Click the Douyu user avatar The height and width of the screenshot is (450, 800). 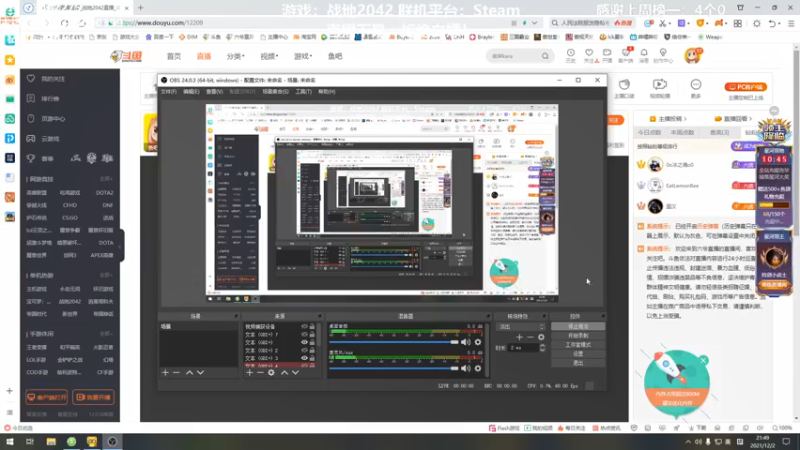[692, 56]
